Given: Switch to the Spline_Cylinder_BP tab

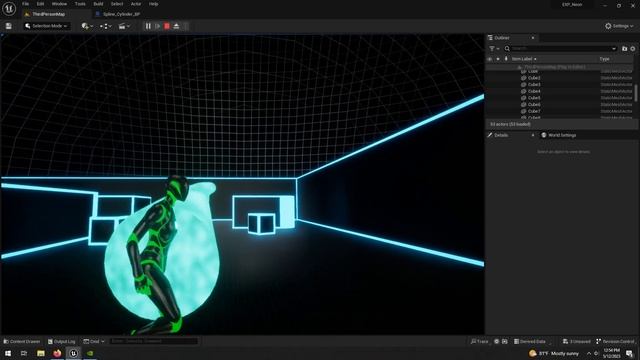Looking at the screenshot, I should point(121,14).
